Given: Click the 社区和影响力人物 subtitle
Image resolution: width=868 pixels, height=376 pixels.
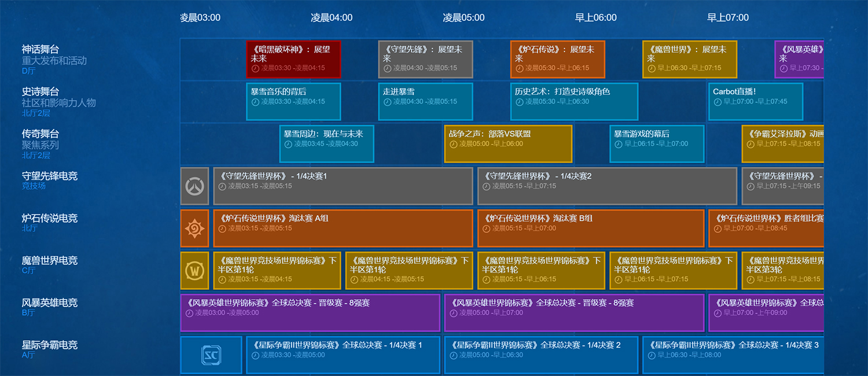Looking at the screenshot, I should point(59,103).
